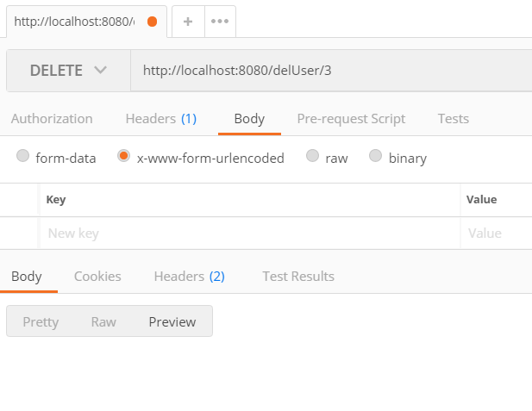Switch to the Authorization tab
Screen dimensions: 532x411
tap(52, 119)
